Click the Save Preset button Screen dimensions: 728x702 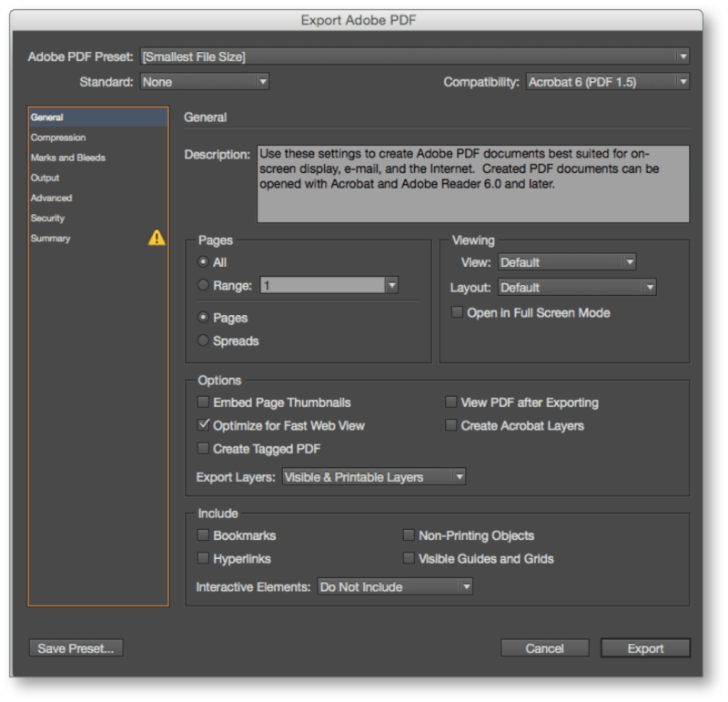pyautogui.click(x=76, y=648)
